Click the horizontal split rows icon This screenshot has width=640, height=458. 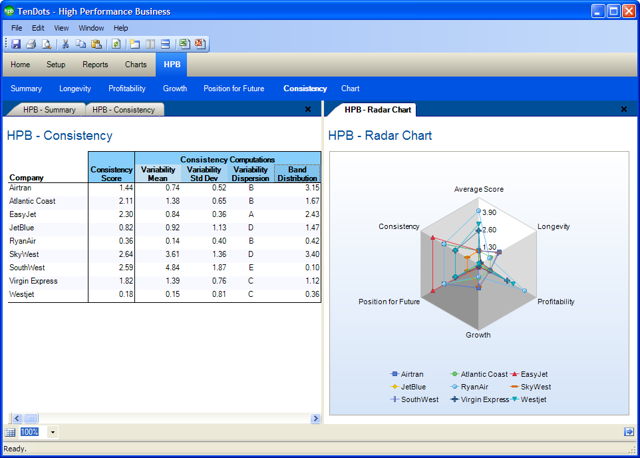point(165,44)
